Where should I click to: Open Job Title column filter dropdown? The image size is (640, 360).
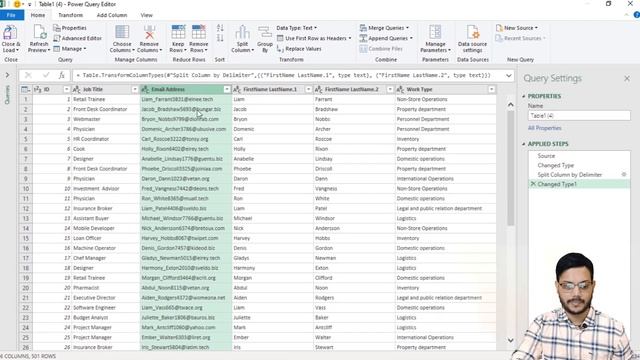135,89
